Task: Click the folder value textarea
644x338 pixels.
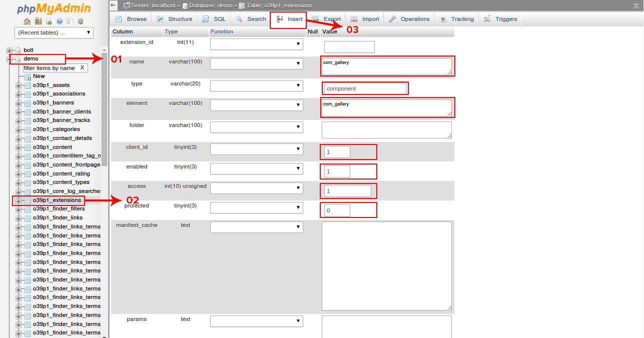Action: pyautogui.click(x=387, y=129)
